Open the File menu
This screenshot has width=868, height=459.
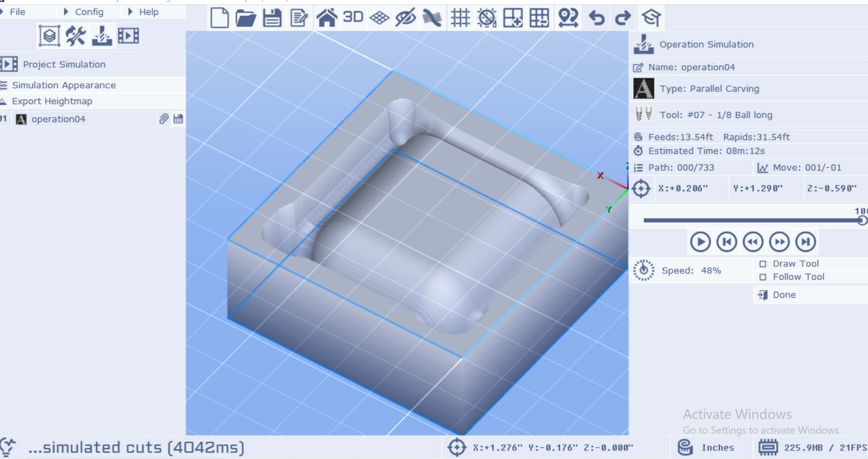coord(18,12)
